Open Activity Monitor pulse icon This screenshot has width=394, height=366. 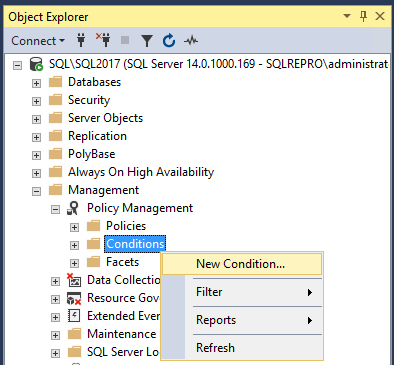(191, 41)
